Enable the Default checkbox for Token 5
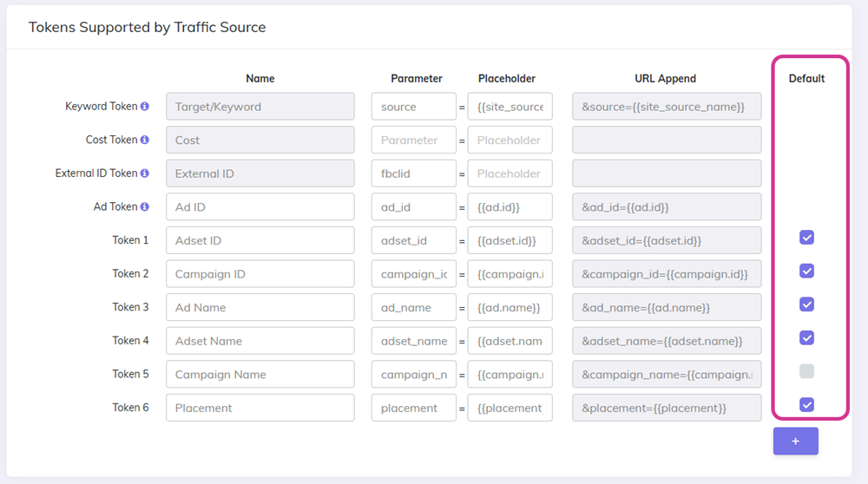868x484 pixels. coord(806,371)
